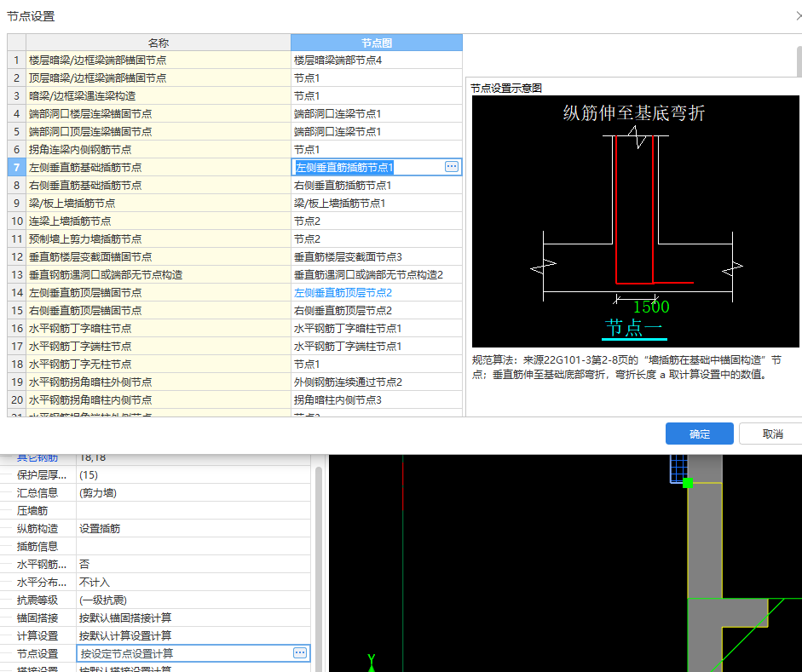Image resolution: width=802 pixels, height=672 pixels.
Task: Click row number 7 header
Action: click(16, 168)
